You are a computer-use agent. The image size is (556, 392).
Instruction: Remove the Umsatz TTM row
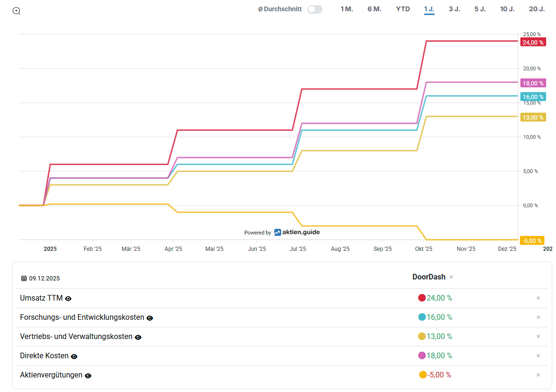tap(538, 298)
